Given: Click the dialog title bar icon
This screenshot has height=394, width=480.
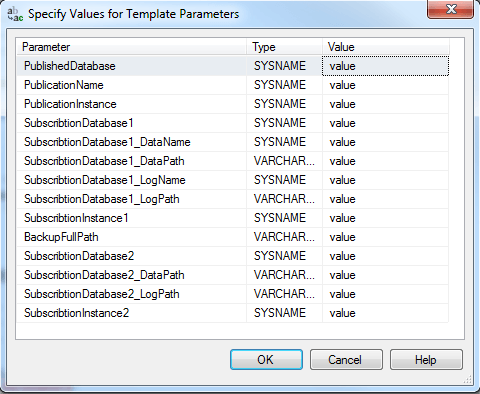Looking at the screenshot, I should click(x=15, y=14).
